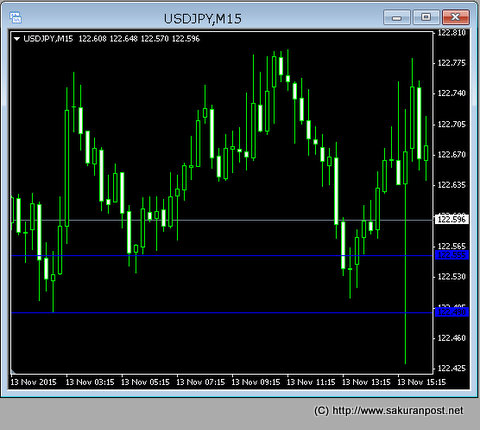
Task: Click the 122.460 price scale value
Action: tap(451, 338)
